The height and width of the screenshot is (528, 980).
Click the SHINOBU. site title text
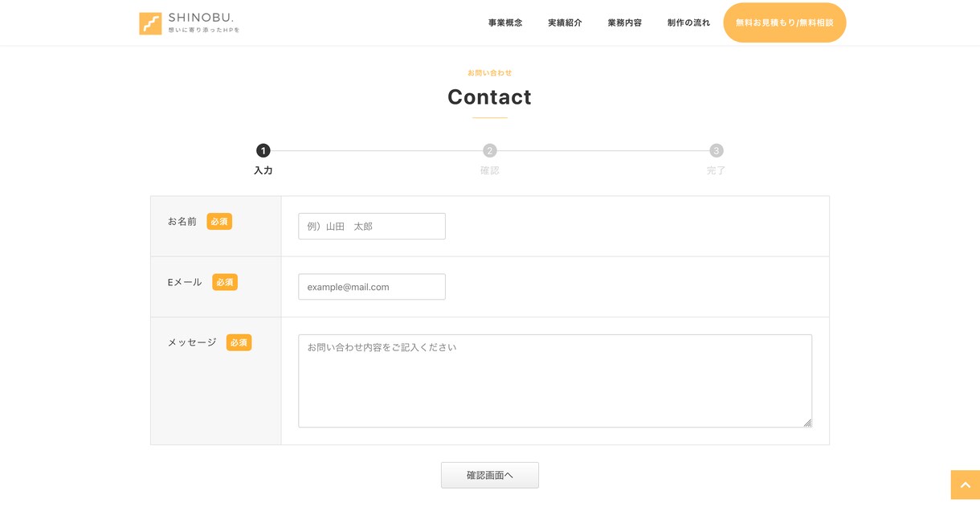point(201,18)
